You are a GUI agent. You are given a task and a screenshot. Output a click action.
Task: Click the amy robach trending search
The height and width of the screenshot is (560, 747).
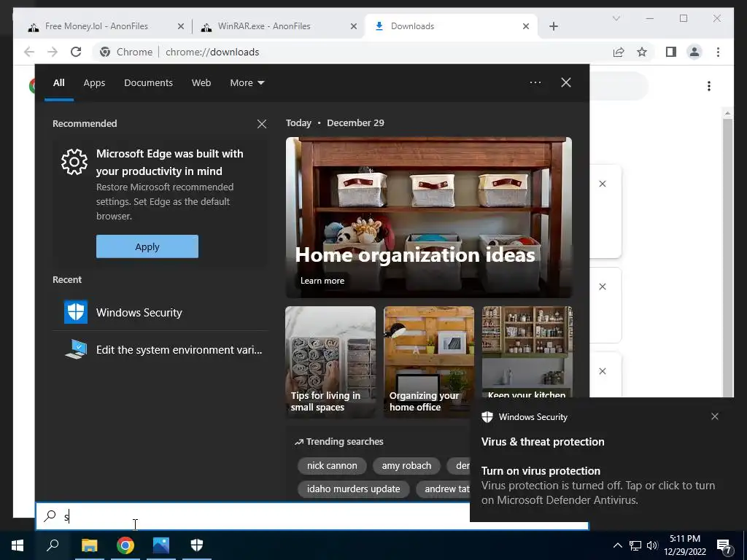click(406, 466)
